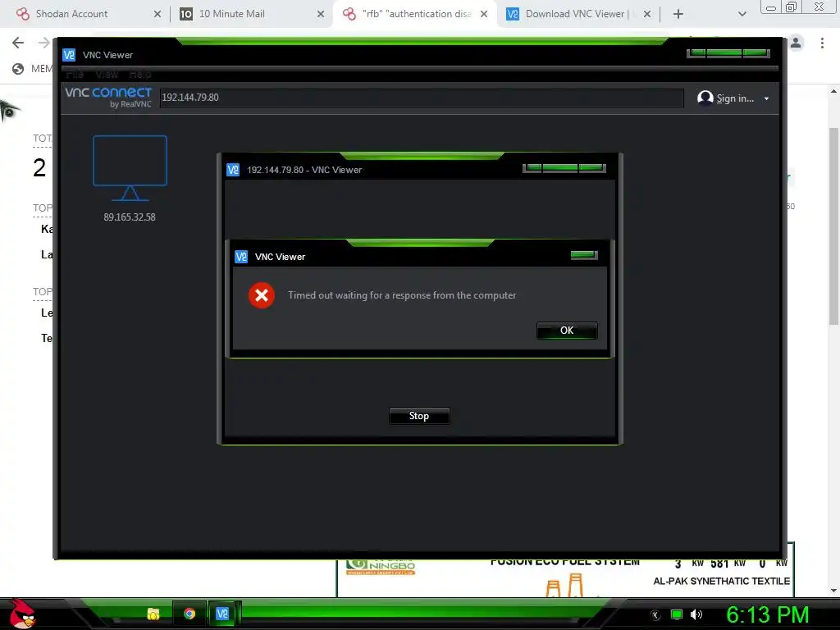Click the VNC Viewer title bar logo icon
Screen dimensions: 840x630
pyautogui.click(x=69, y=55)
